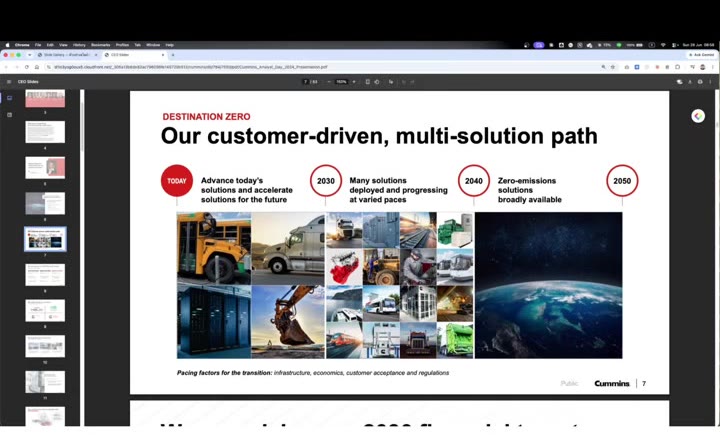Open Chrome three-dot menu
Image resolution: width=720 pixels, height=444 pixels.
click(713, 67)
